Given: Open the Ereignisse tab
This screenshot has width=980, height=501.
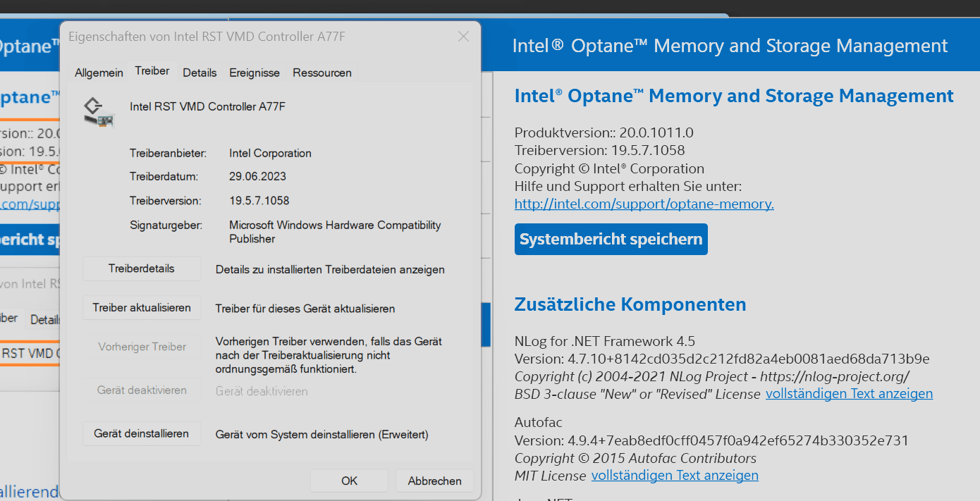Looking at the screenshot, I should pos(255,73).
